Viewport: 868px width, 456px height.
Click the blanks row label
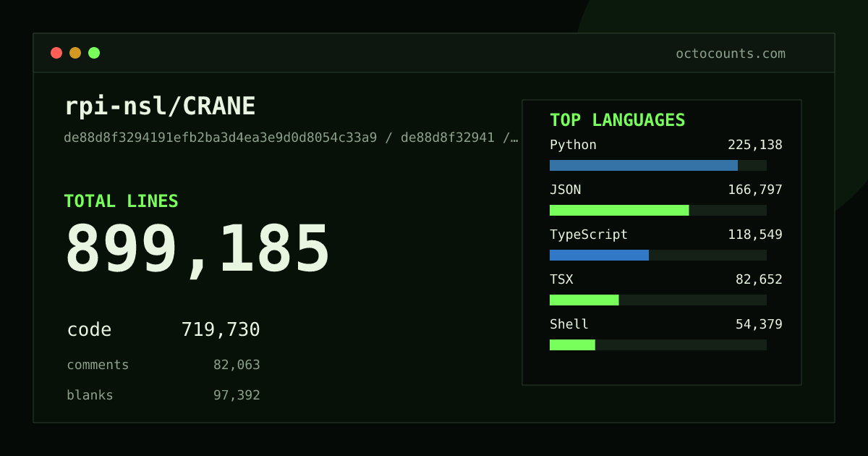tap(90, 395)
